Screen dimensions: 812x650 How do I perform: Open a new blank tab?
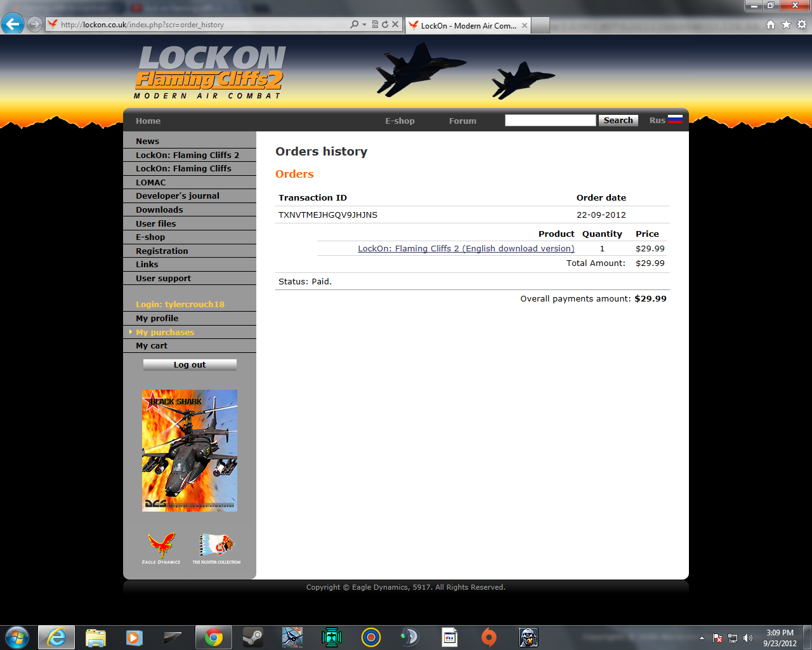[540, 25]
